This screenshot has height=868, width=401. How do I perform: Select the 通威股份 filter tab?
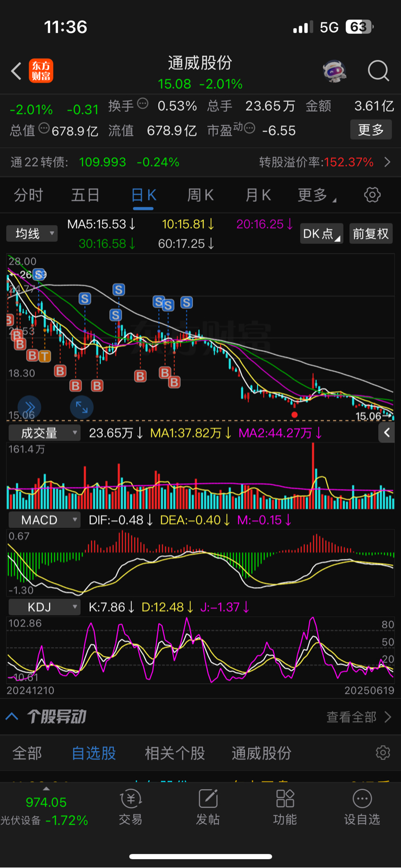(x=262, y=753)
